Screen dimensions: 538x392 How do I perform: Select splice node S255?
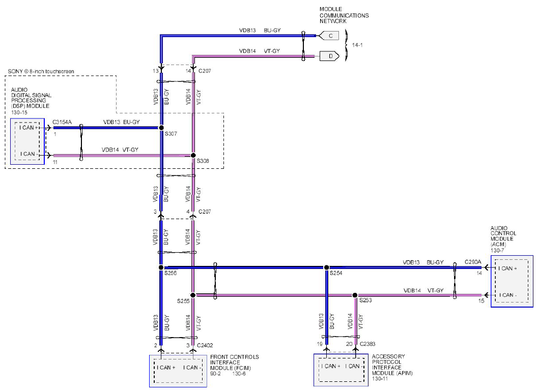(193, 295)
